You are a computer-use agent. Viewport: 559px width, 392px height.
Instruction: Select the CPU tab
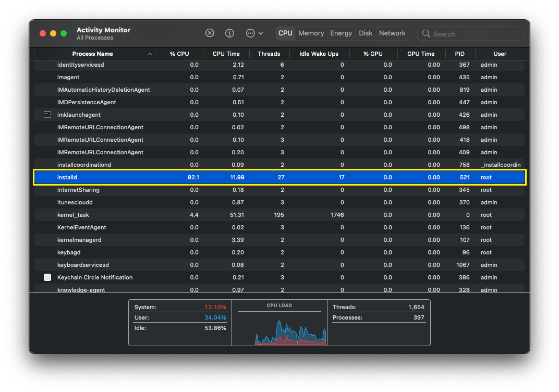(x=285, y=33)
